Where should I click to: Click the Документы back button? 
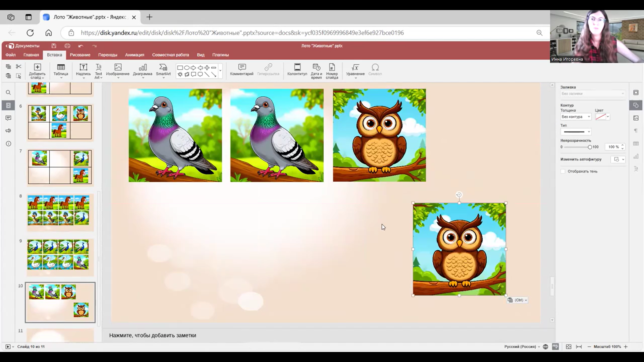pos(23,46)
